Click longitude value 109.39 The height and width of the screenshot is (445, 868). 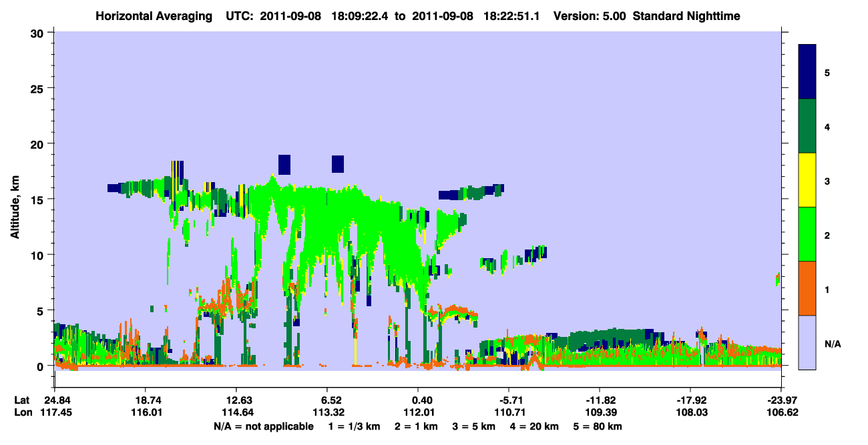click(x=600, y=412)
